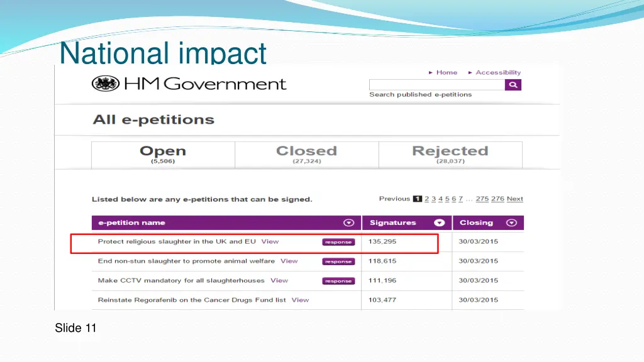
Task: Click 'Make CCTV mandatory for all slaughterhouses' title
Action: 181,280
